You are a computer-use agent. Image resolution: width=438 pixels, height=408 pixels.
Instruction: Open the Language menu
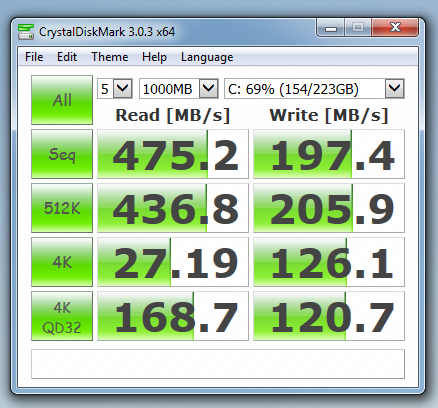pos(207,57)
